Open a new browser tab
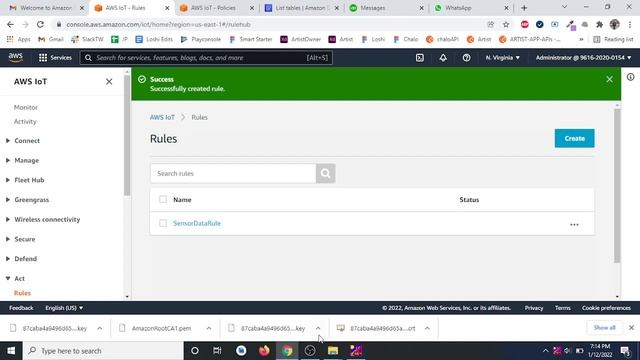 pos(524,8)
